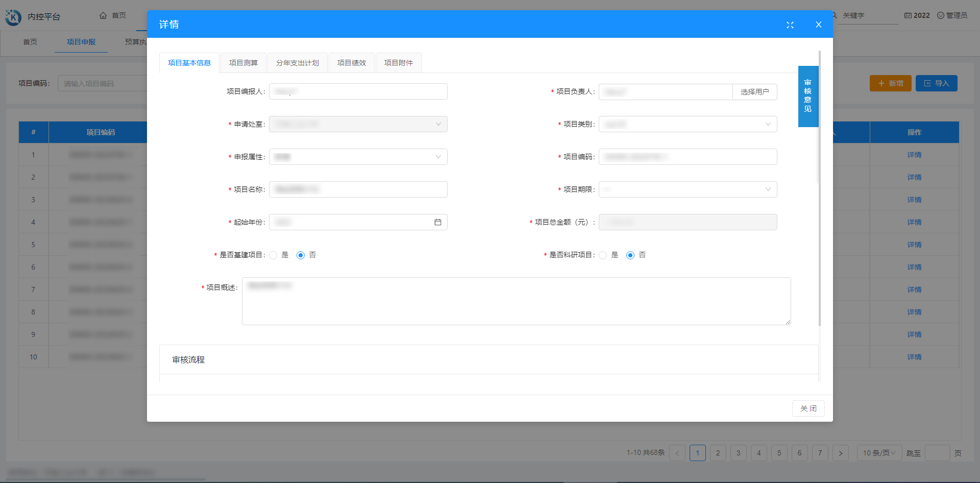The height and width of the screenshot is (483, 980).
Task: Expand the 申请处室 dropdown
Action: coord(358,124)
